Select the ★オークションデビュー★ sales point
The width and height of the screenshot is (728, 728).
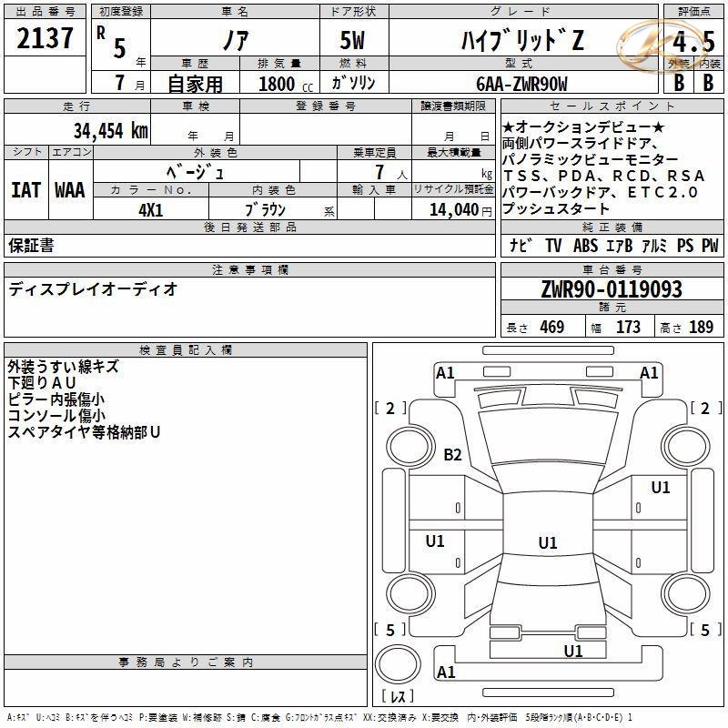[x=583, y=126]
